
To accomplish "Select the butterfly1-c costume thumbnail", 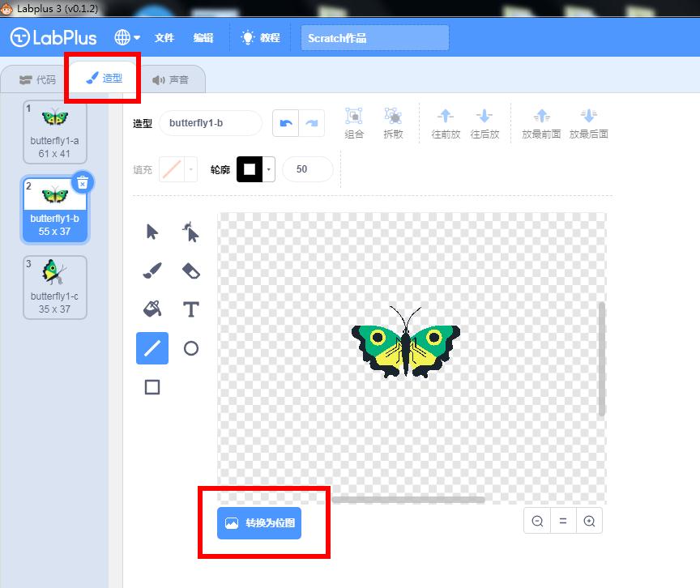I will click(x=55, y=287).
